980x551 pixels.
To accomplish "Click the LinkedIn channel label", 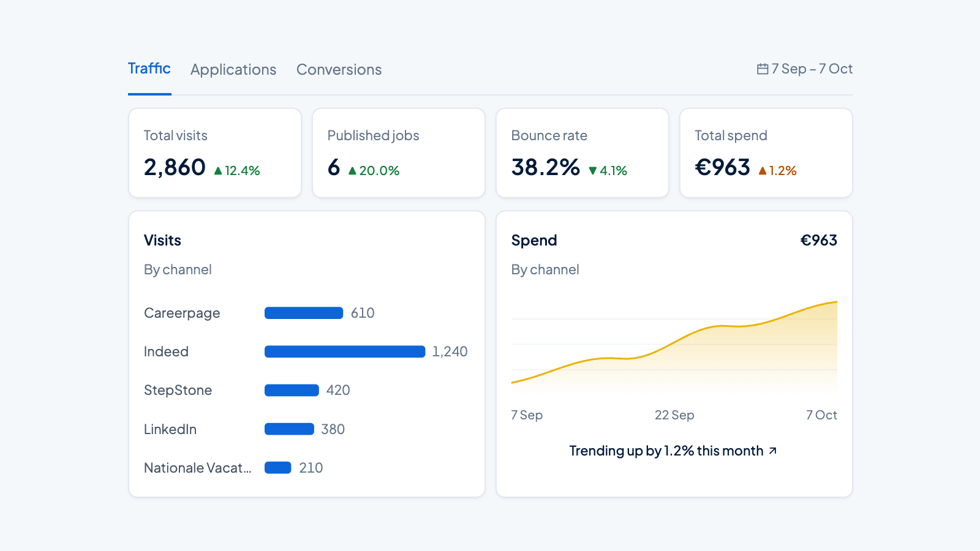I will click(170, 429).
